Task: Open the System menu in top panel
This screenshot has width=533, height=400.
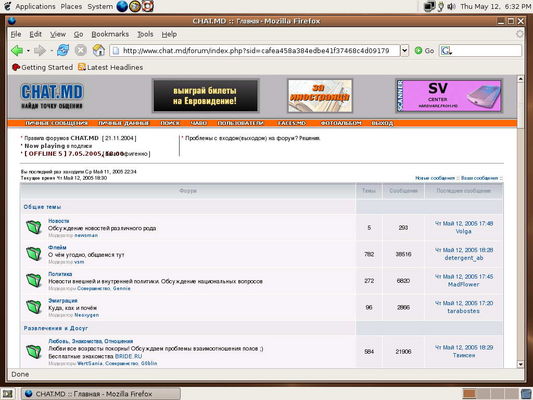Action: 100,6
